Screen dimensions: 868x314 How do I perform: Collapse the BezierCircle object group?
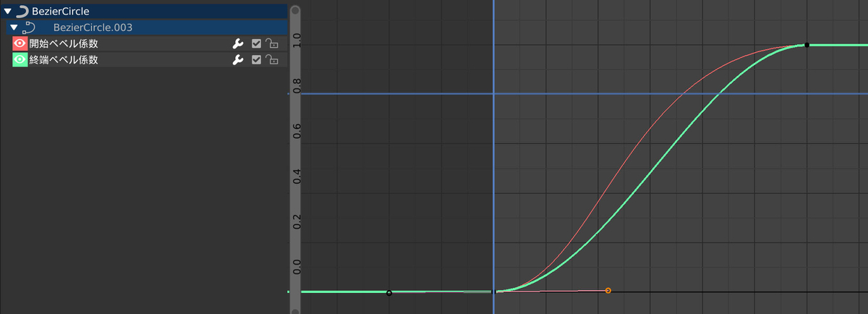8,12
